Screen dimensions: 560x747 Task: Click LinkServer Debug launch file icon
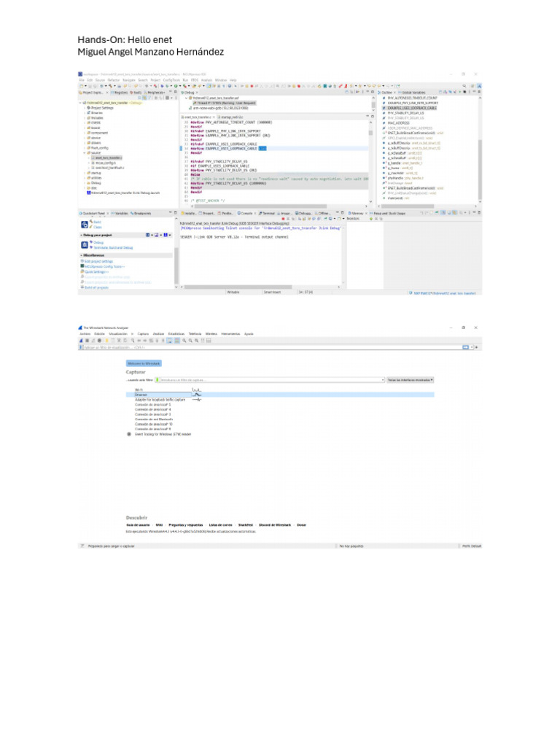88,193
